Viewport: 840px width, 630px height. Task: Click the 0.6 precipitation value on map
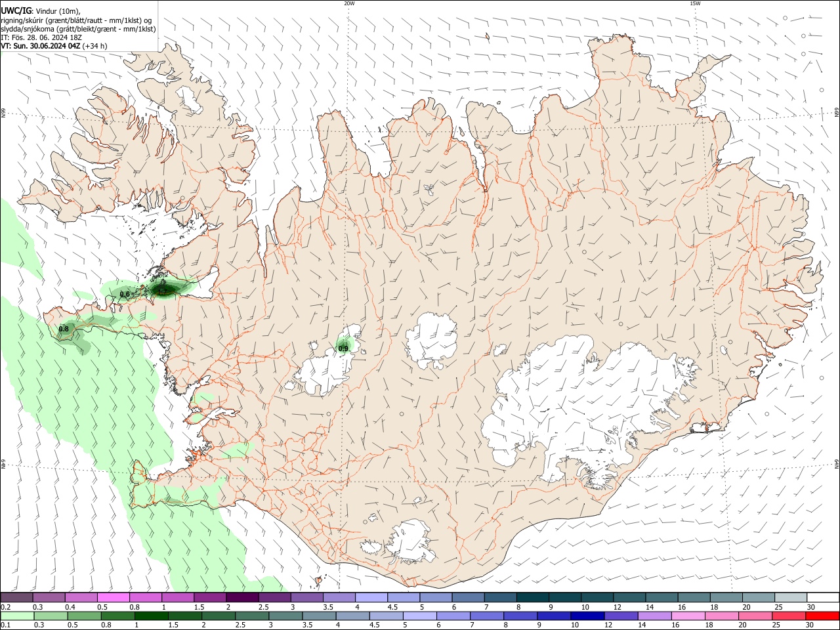click(125, 295)
